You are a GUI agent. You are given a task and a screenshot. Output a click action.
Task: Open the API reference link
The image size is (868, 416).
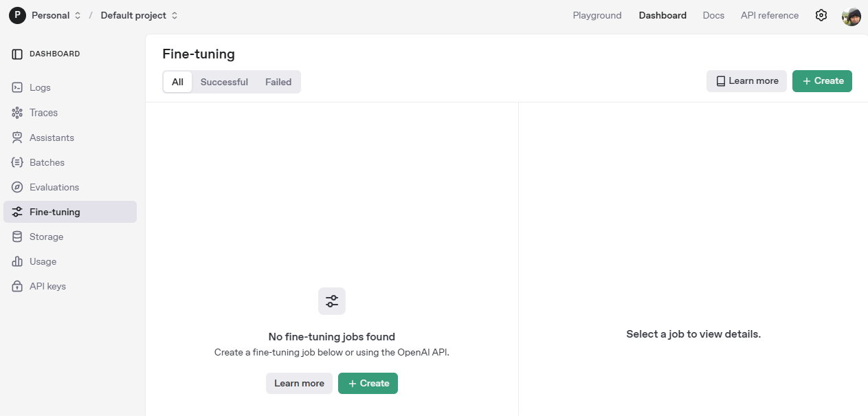769,15
